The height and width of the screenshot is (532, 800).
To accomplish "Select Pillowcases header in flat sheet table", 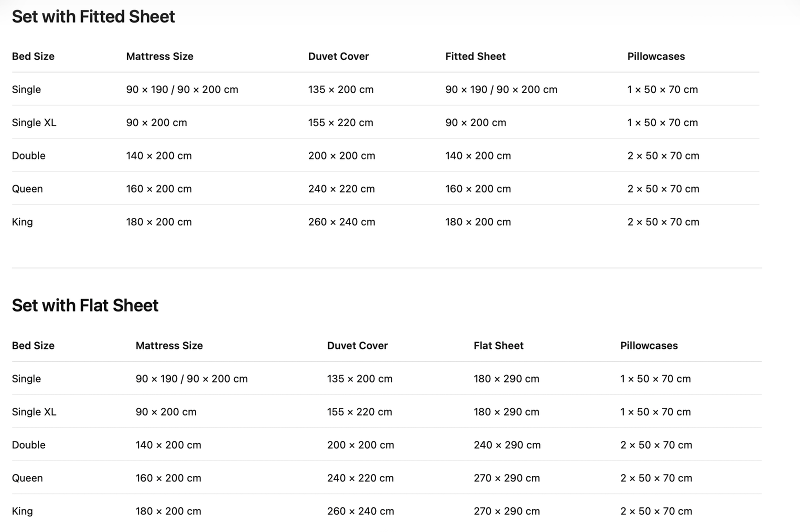I will 649,345.
